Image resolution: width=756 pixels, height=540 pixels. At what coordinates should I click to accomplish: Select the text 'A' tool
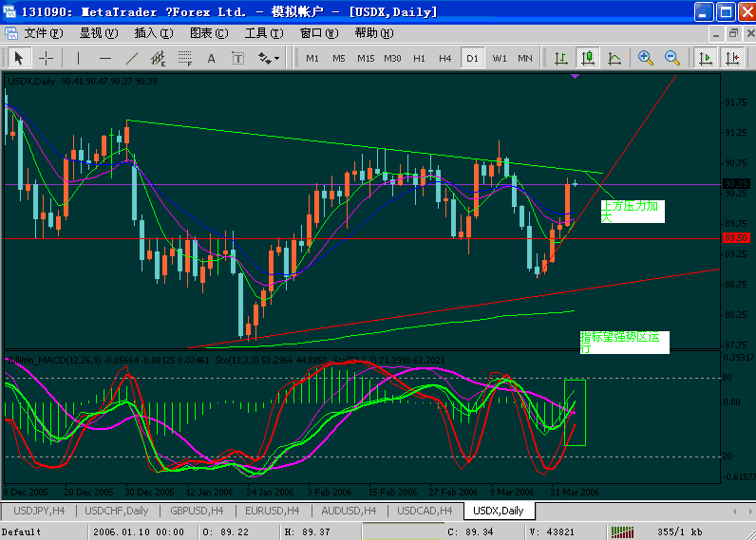[211, 58]
